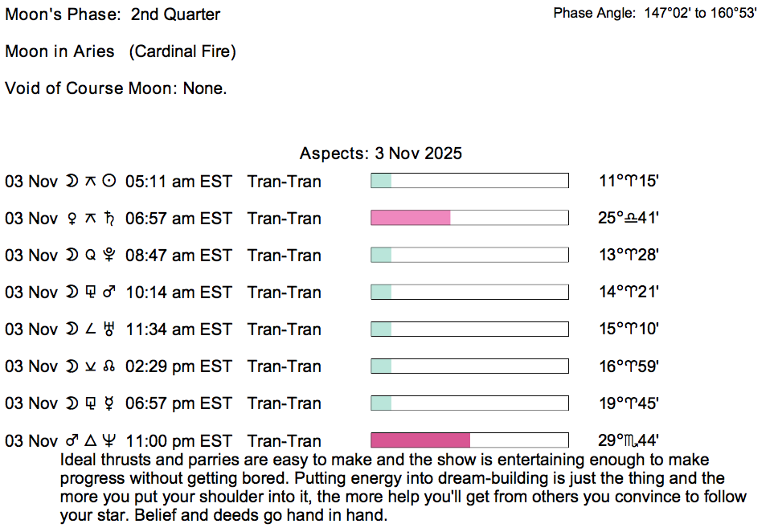Click the Moon glyph in the 05:11 am row
The image size is (778, 532).
[x=73, y=182]
